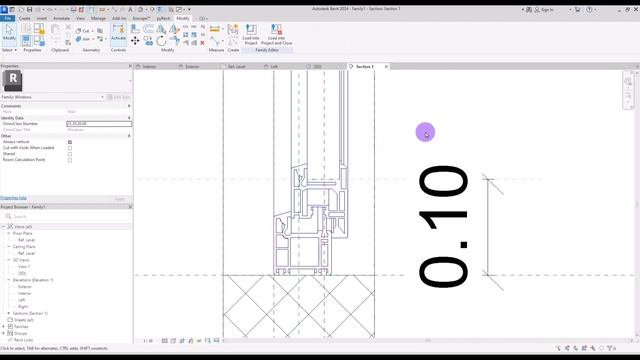Toggle Cut with Voids When Loaded checkbox
This screenshot has height=360, width=640.
point(70,148)
